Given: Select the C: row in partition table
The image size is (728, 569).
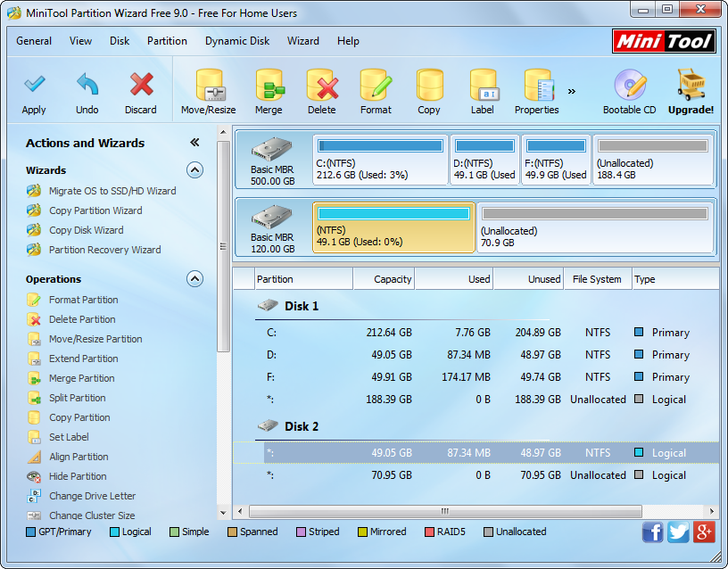Looking at the screenshot, I should click(476, 333).
